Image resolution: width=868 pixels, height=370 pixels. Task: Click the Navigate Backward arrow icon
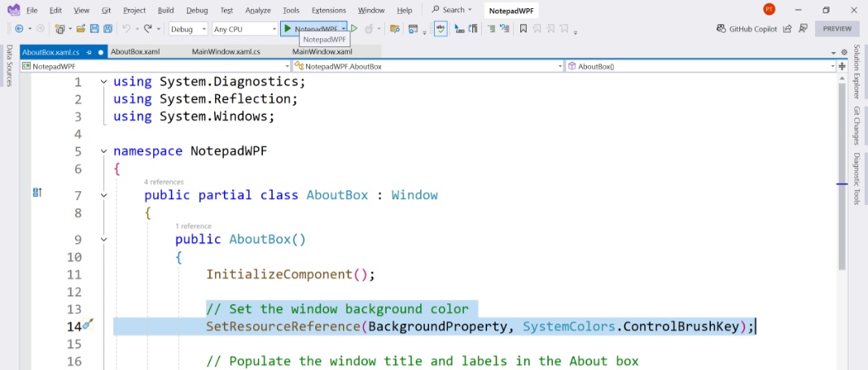tap(20, 28)
